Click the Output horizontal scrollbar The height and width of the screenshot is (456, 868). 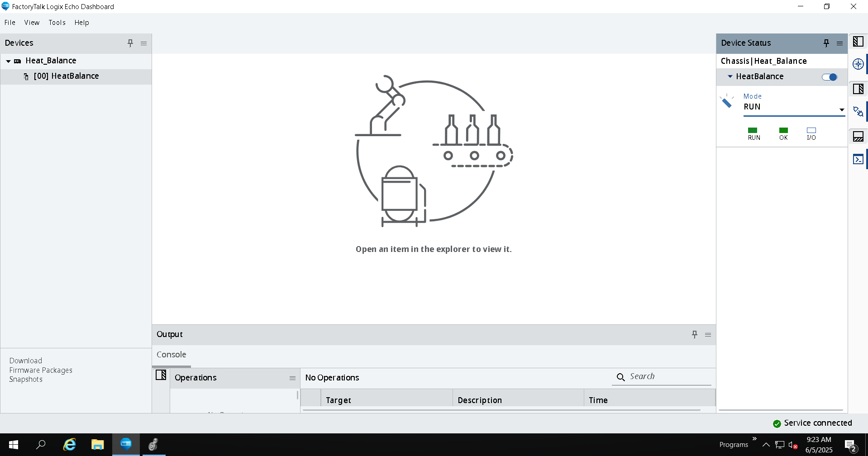tap(501, 410)
